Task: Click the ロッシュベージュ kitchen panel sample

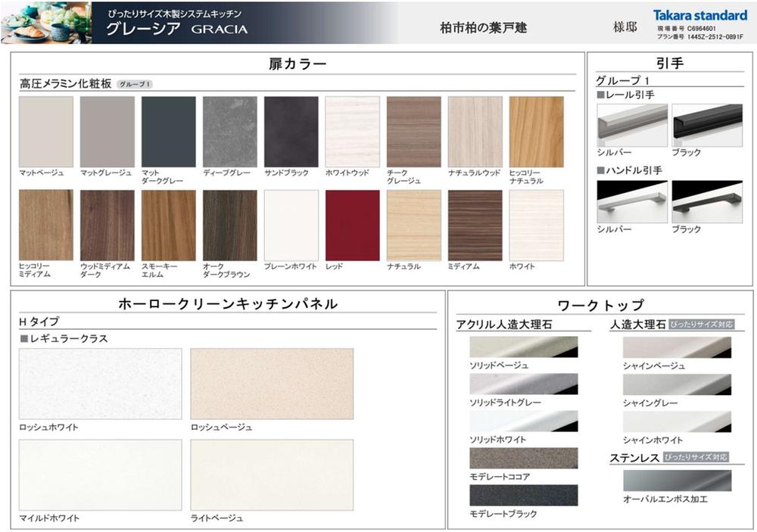Action: point(272,384)
